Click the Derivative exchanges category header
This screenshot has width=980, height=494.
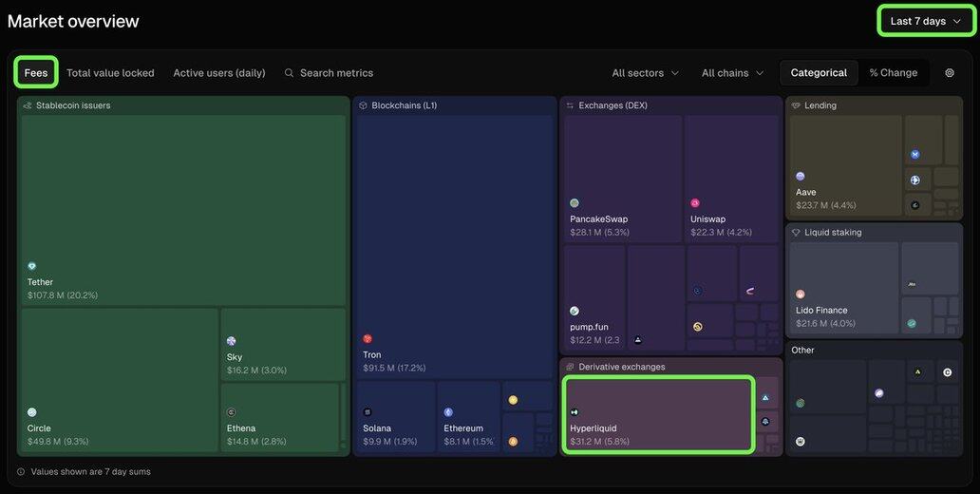(x=615, y=367)
